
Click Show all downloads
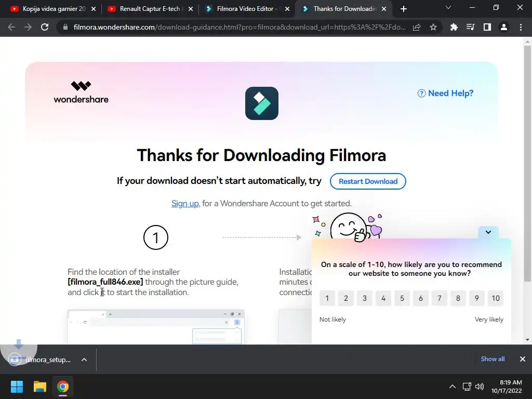[493, 359]
